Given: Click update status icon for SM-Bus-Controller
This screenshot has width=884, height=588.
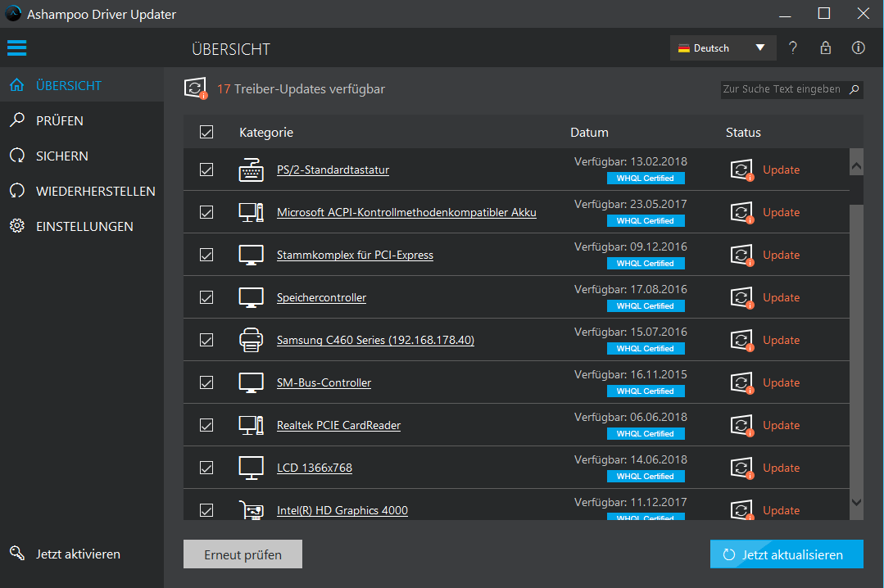Looking at the screenshot, I should click(742, 382).
